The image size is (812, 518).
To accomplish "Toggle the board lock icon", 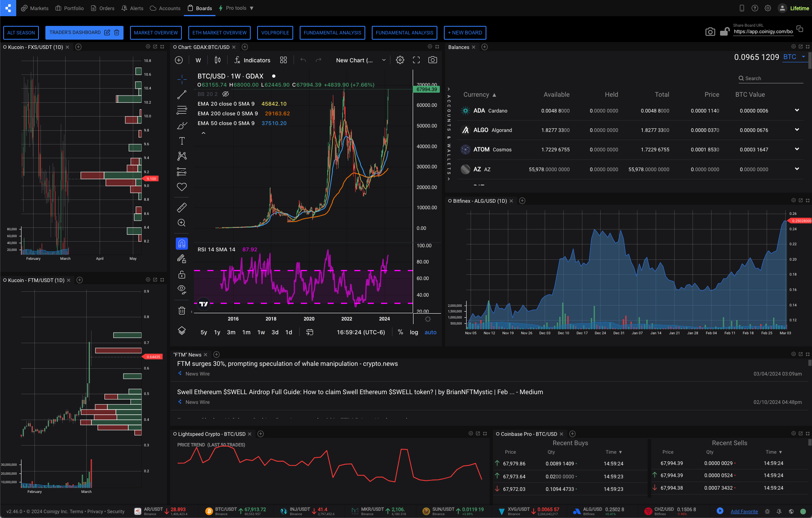I will pyautogui.click(x=725, y=32).
